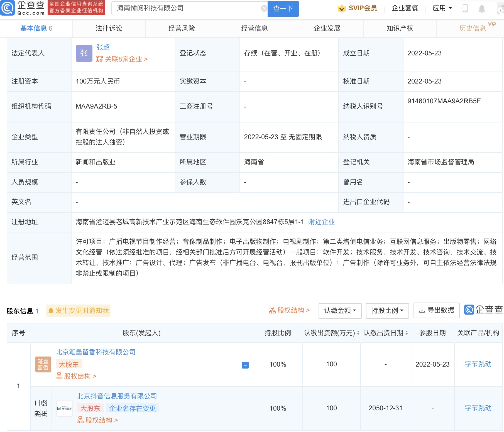
Task: Switch to the 历史信息 VIP tab
Action: tap(473, 28)
